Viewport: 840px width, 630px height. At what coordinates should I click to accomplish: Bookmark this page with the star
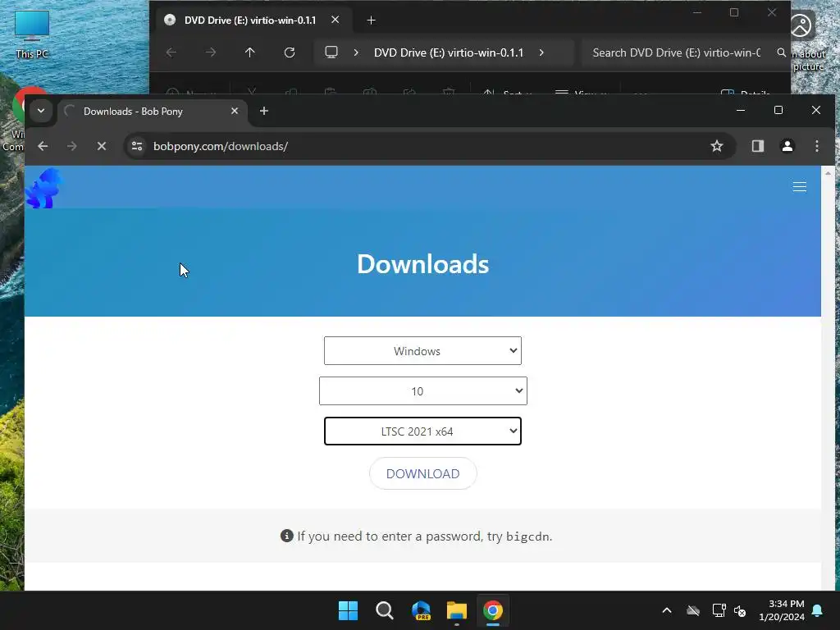tap(717, 146)
